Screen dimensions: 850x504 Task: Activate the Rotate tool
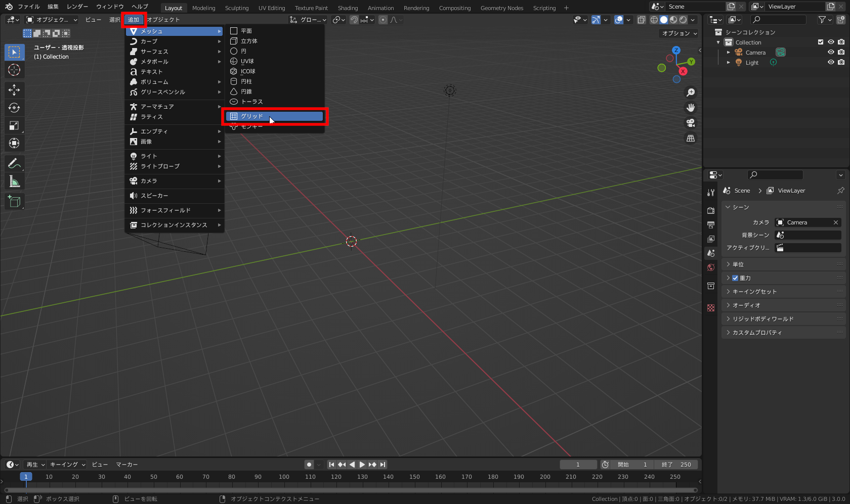[14, 108]
